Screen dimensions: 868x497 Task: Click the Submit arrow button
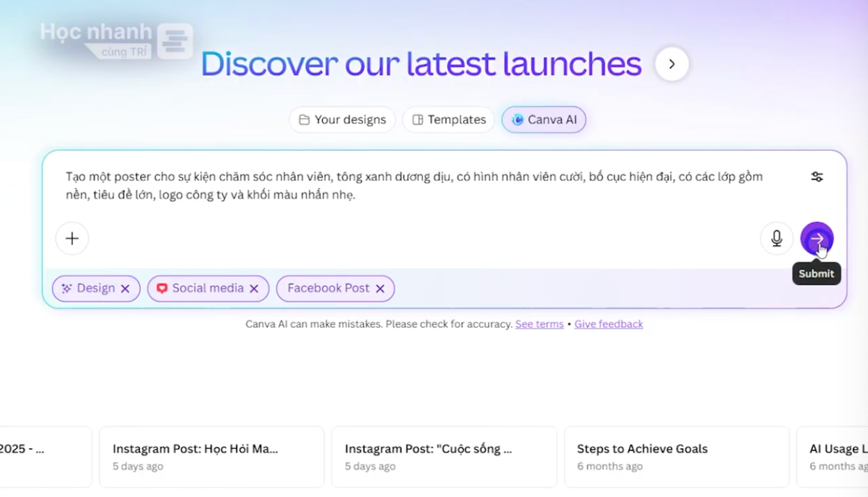[x=817, y=239]
